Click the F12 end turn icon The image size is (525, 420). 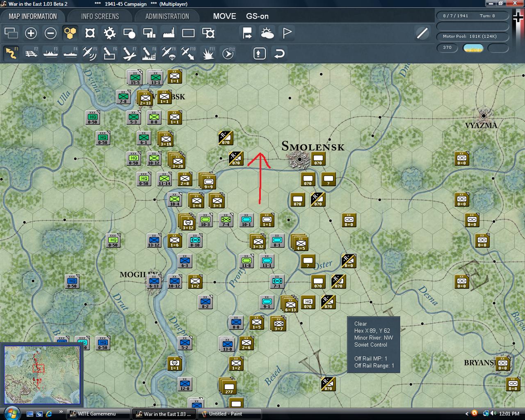228,53
